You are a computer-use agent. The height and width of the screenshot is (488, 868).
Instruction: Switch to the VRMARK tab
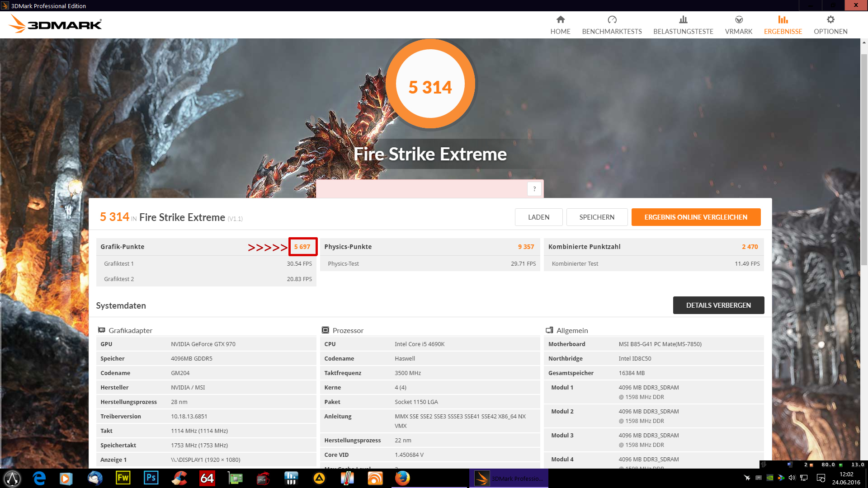(739, 25)
